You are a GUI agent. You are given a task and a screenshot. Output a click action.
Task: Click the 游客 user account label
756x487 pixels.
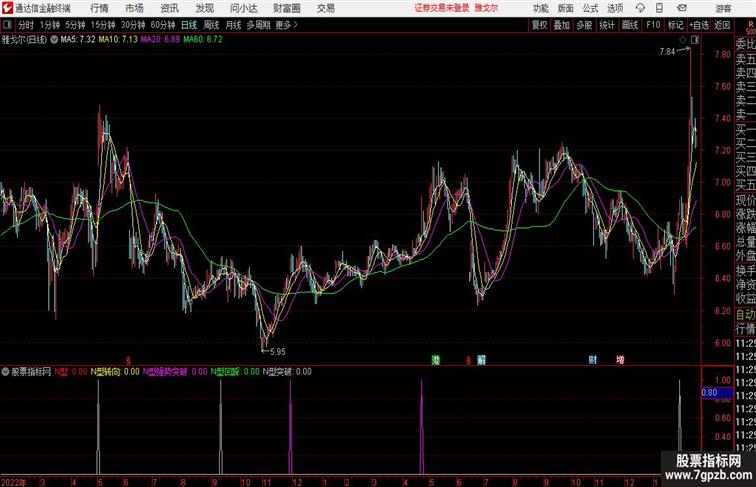pos(723,8)
